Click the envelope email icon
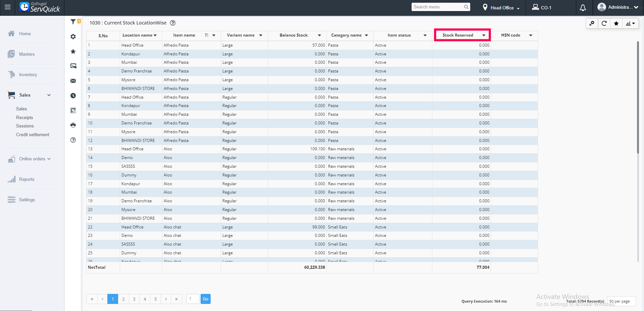This screenshot has width=644, height=311. pos(73,81)
